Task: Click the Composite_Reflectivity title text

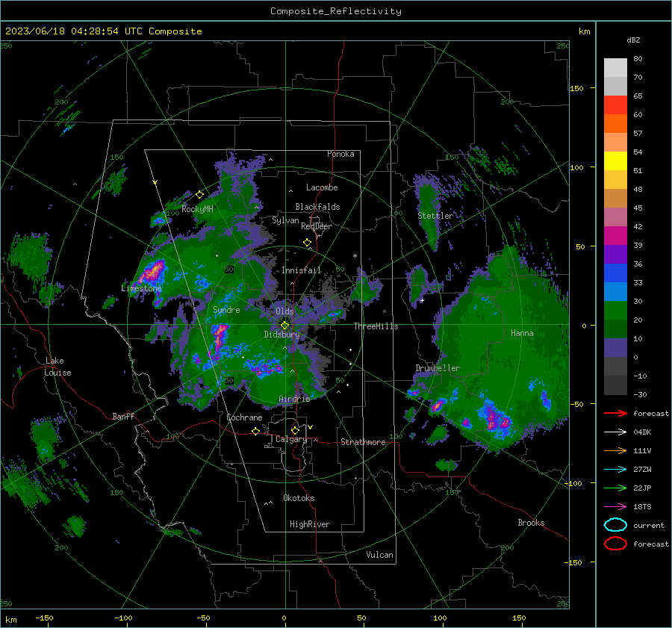Action: 336,11
